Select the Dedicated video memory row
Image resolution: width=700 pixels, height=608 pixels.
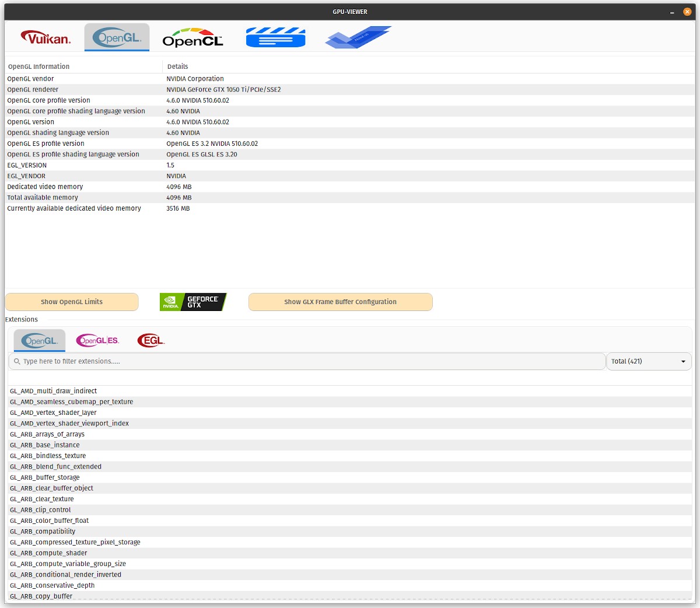tap(350, 187)
